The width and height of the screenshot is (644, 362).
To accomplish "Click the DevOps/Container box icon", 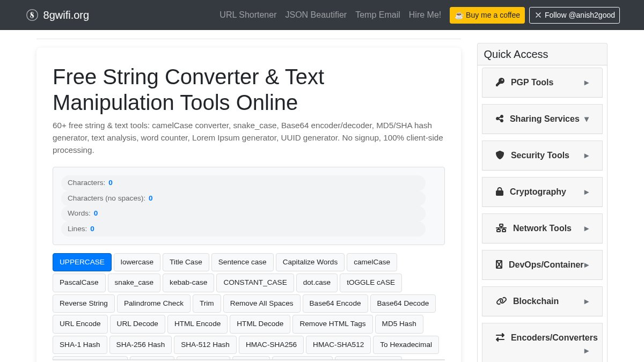I will (499, 264).
